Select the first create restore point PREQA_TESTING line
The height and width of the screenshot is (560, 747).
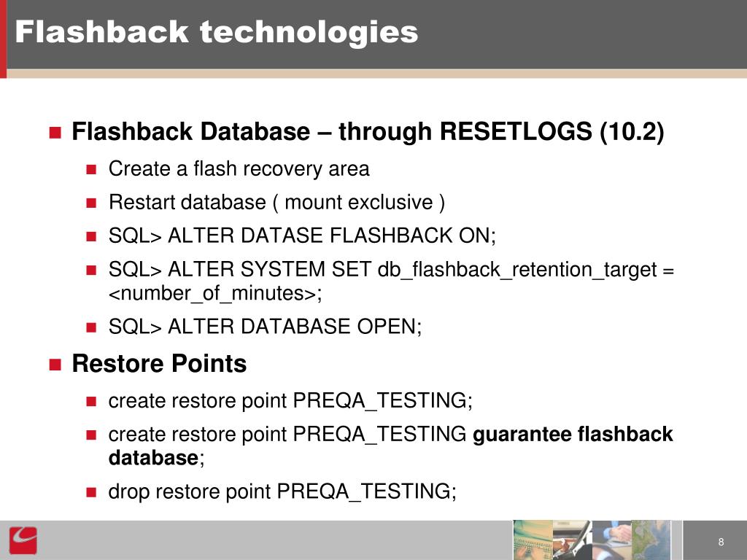pos(290,400)
